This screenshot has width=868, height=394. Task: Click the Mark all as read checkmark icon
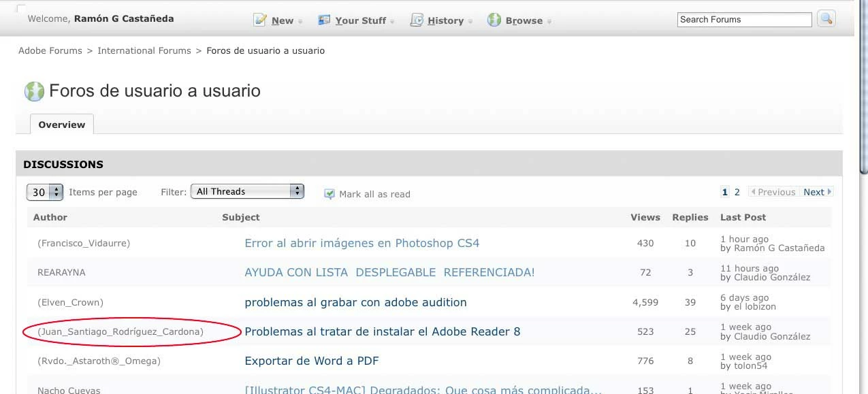pos(329,194)
